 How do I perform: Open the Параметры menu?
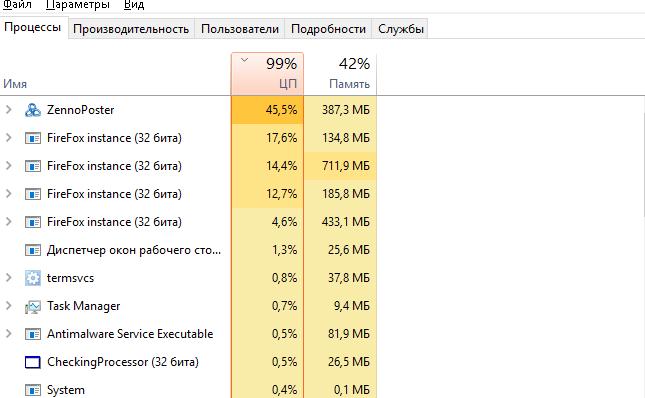pyautogui.click(x=78, y=5)
